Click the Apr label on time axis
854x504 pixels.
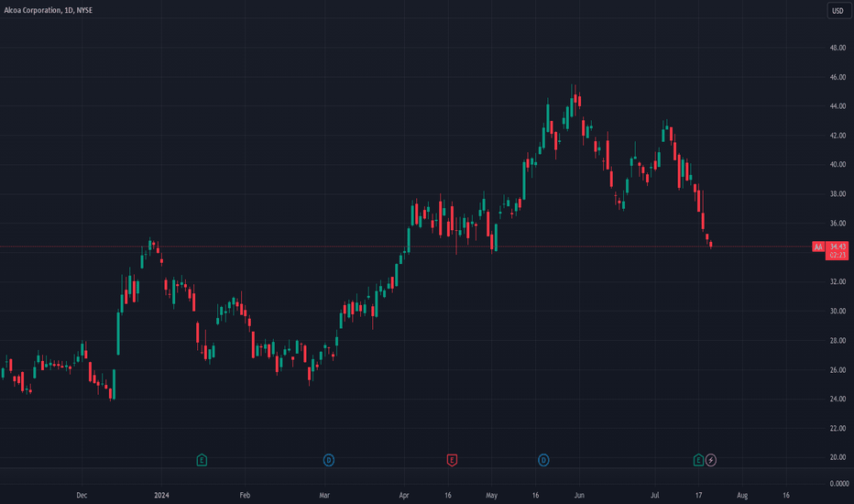(404, 495)
